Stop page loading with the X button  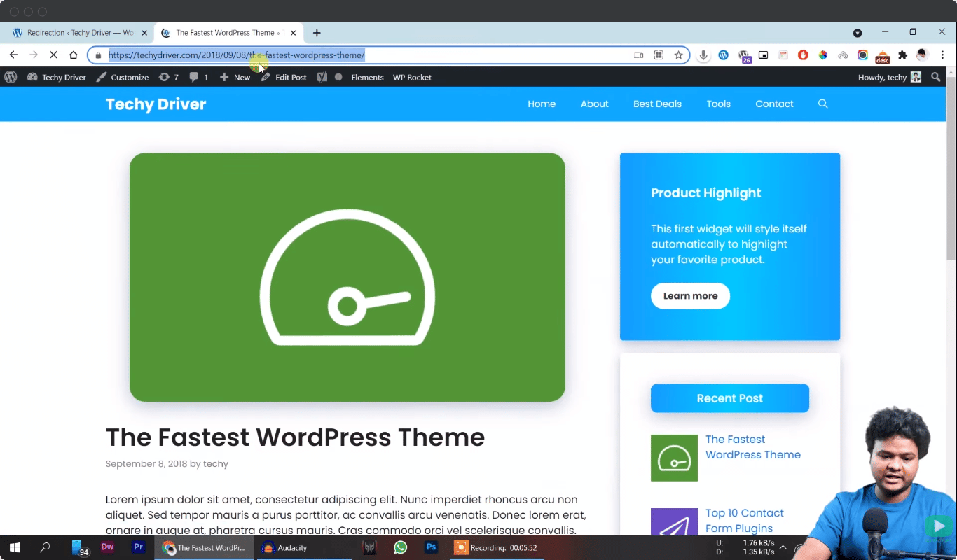(53, 55)
